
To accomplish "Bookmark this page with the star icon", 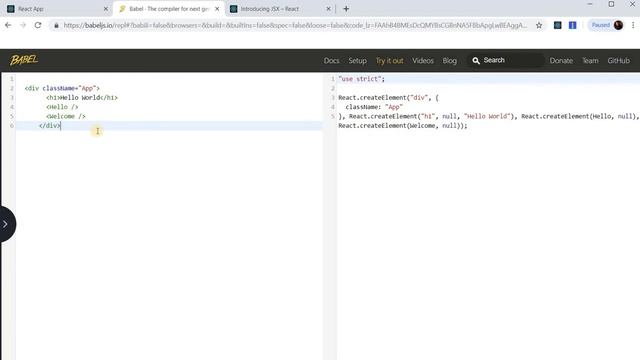I will click(539, 25).
